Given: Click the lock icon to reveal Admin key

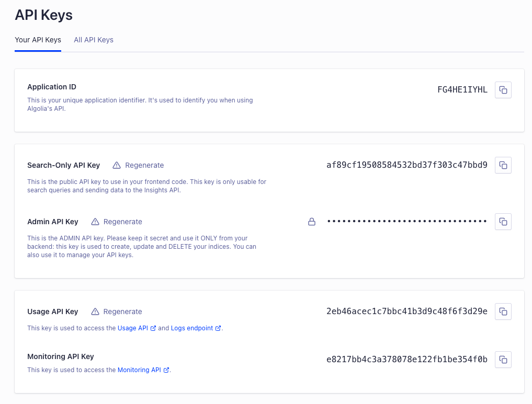Looking at the screenshot, I should coord(311,222).
